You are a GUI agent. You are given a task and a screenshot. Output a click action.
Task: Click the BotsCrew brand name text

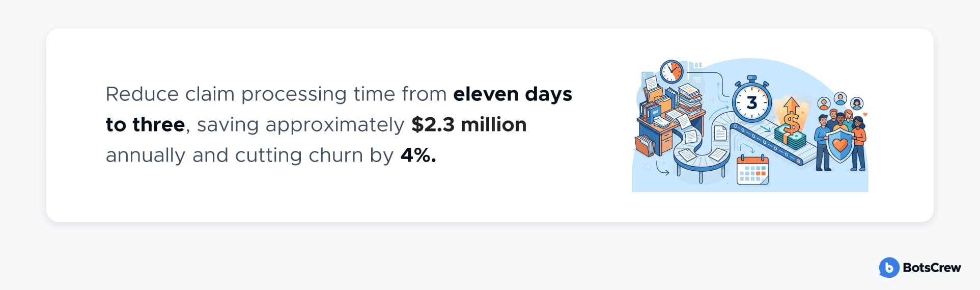click(932, 268)
